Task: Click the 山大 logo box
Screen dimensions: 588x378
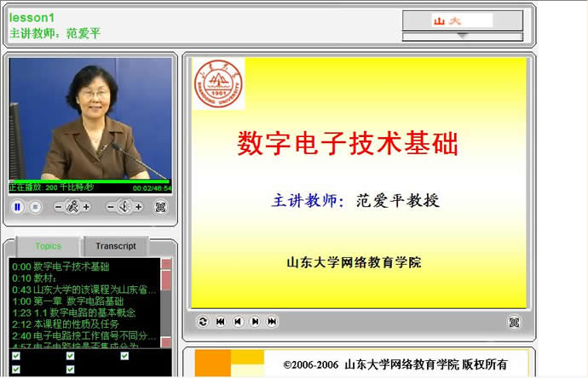Action: pyautogui.click(x=463, y=20)
